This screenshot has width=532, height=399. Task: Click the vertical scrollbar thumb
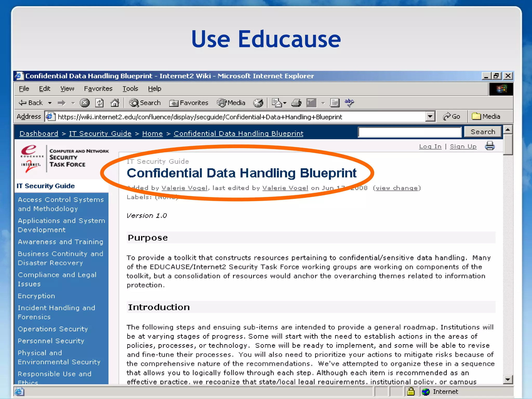point(508,144)
